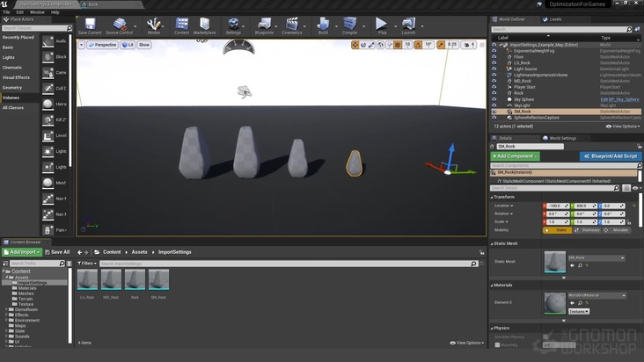The width and height of the screenshot is (644, 362).
Task: Toggle visibility of Floor in World Outliner
Action: (x=494, y=56)
